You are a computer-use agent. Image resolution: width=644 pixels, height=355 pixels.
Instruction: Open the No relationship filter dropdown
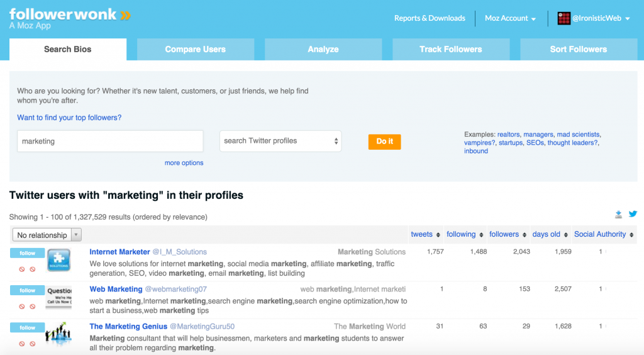(x=47, y=235)
